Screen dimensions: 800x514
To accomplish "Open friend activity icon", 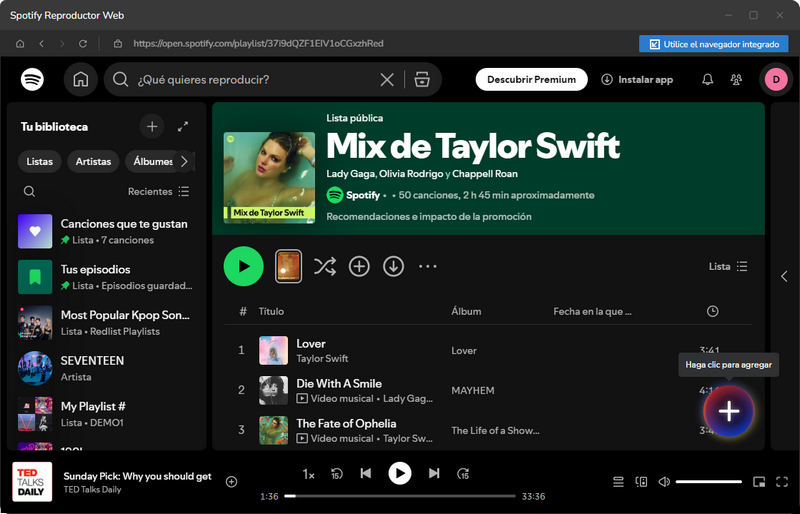I will [x=736, y=80].
